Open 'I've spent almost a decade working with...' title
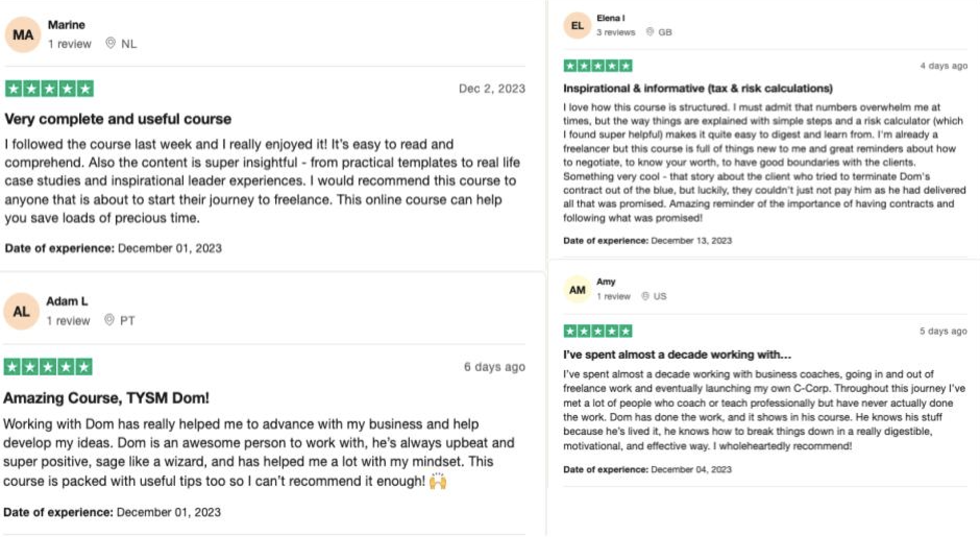 coord(677,355)
